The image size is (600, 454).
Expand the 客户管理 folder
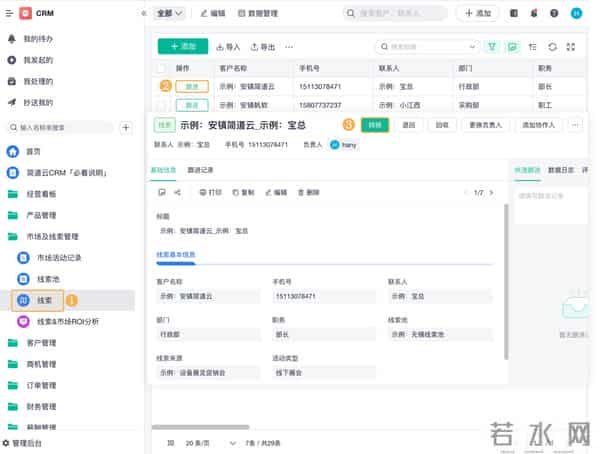(33, 343)
